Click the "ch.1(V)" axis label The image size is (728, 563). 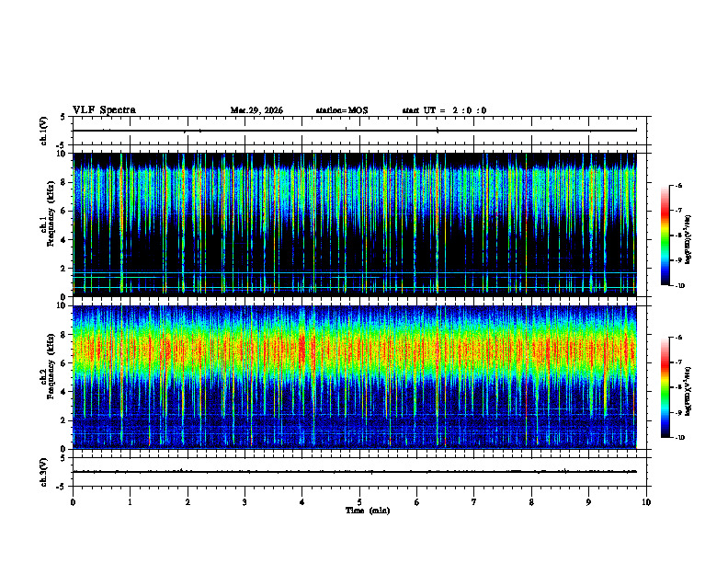(x=44, y=131)
